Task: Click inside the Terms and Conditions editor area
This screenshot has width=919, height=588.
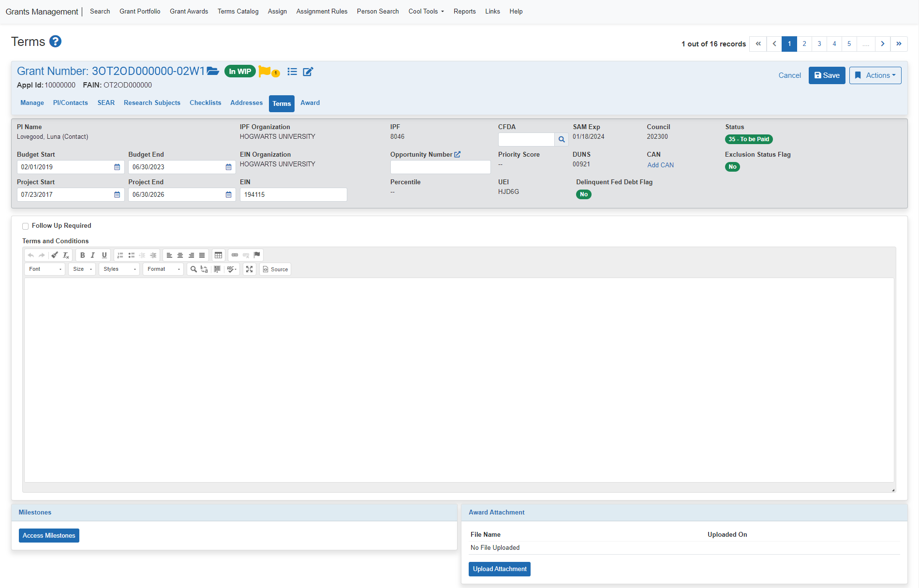Action: [x=459, y=380]
